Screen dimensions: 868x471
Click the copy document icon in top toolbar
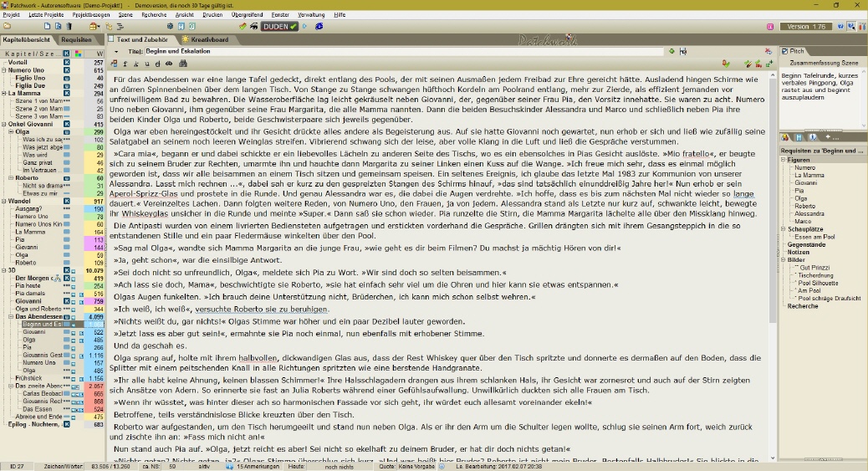(59, 26)
